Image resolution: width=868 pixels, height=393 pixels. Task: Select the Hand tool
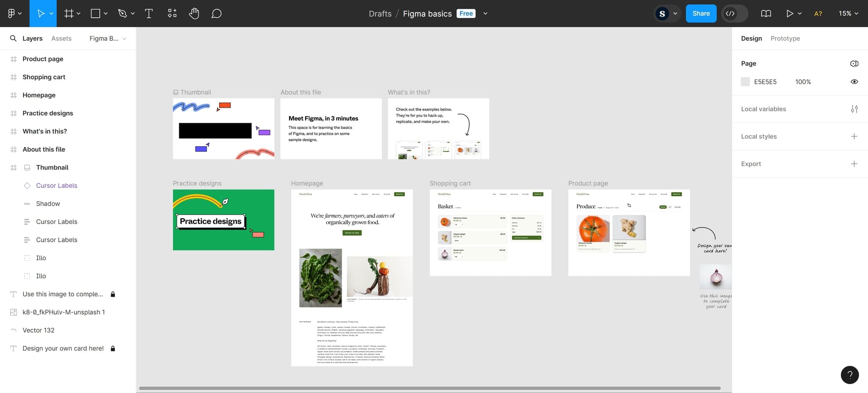194,14
